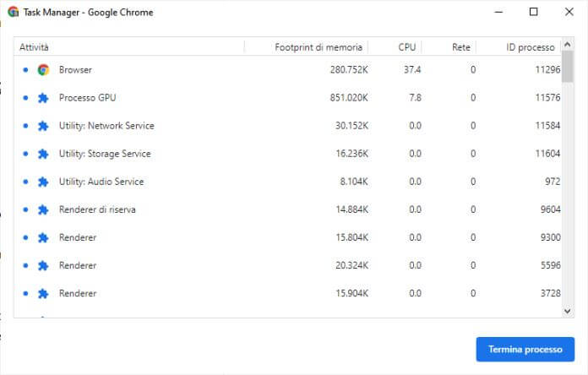
Task: Click process ID 11604
Action: coord(547,154)
